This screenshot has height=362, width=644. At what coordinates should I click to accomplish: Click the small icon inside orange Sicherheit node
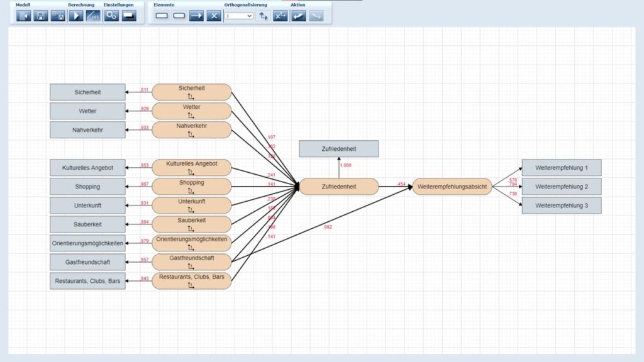click(191, 96)
